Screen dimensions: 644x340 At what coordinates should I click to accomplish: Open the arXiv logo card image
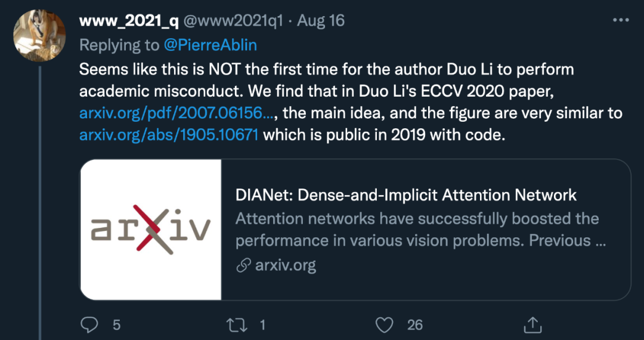click(151, 230)
